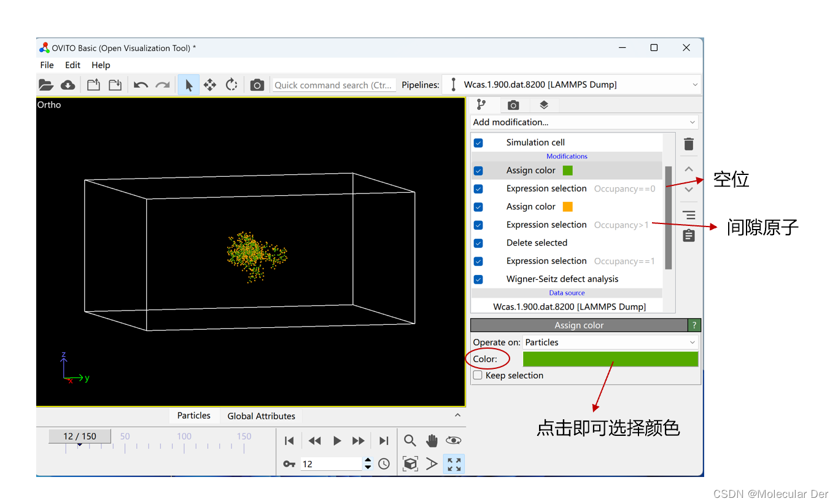Toggle Expression selection Occupancy==0 checkbox

point(478,189)
